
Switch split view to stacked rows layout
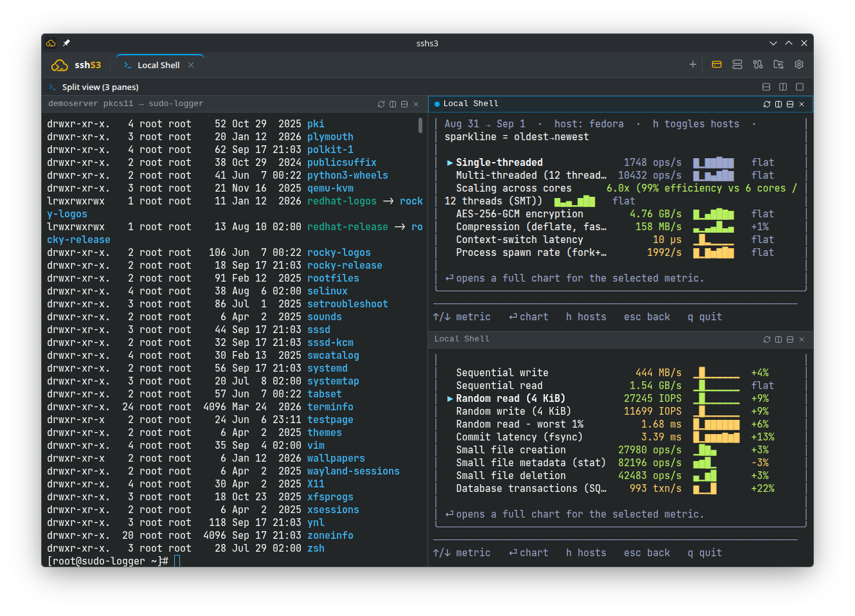click(766, 87)
